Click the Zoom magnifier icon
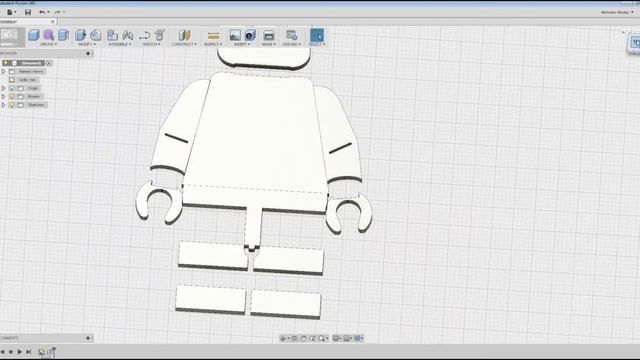640x360 pixels. click(x=312, y=338)
